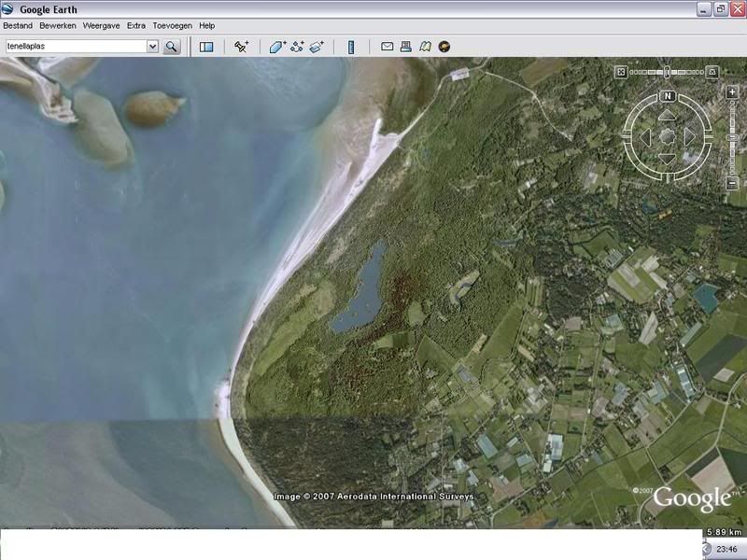Toggle the sidebar panel icon

(x=206, y=47)
